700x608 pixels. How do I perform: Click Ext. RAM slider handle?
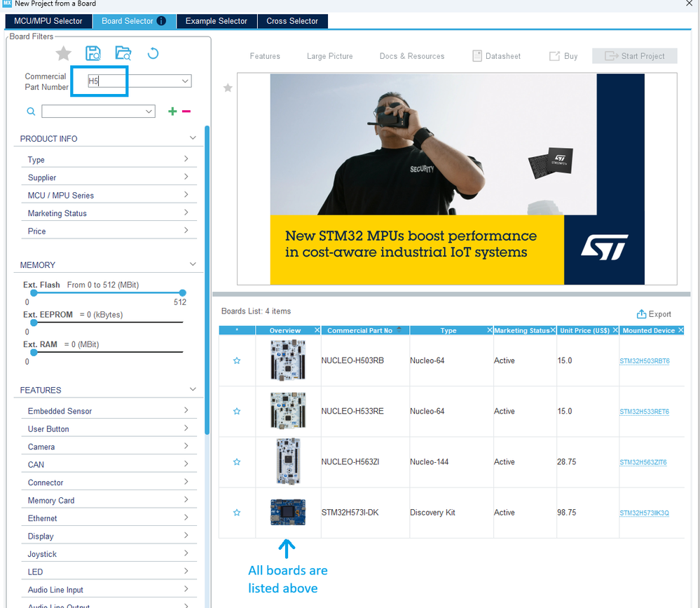point(34,353)
